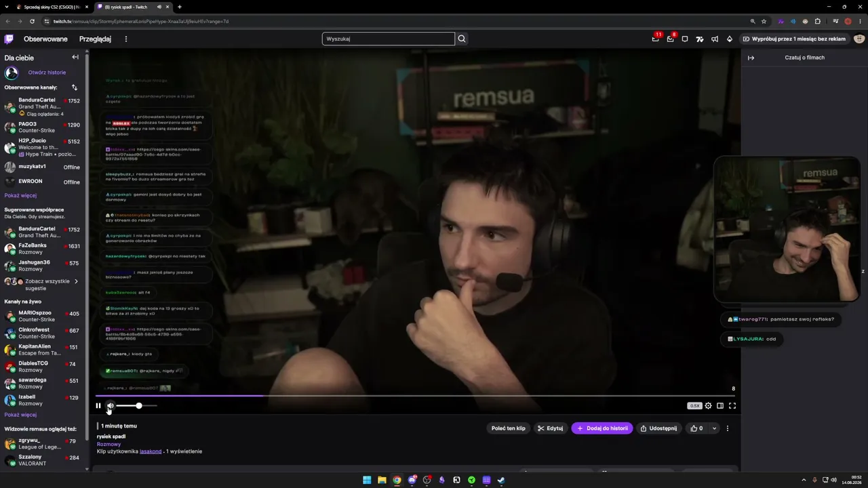The width and height of the screenshot is (868, 488).
Task: Adjust the volume slider handle
Action: (139, 406)
